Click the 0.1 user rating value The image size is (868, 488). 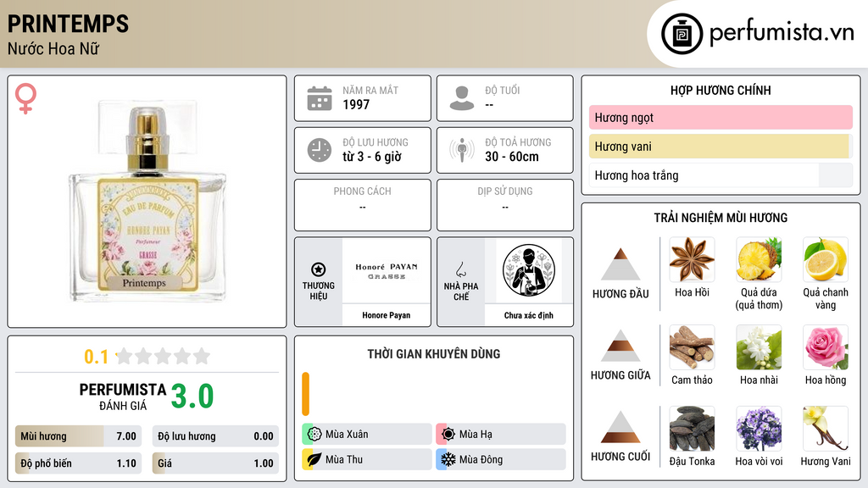97,357
